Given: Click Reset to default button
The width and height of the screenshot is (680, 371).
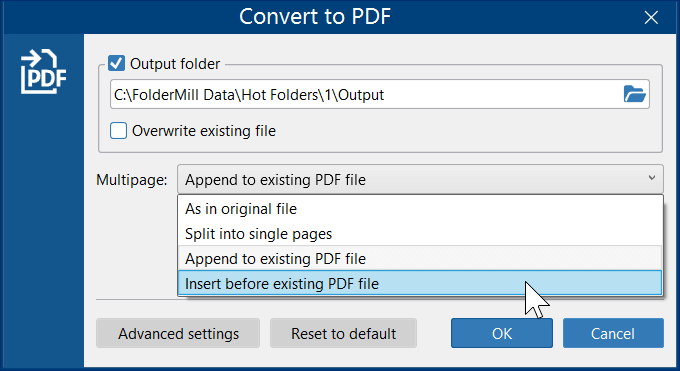Looking at the screenshot, I should point(343,333).
